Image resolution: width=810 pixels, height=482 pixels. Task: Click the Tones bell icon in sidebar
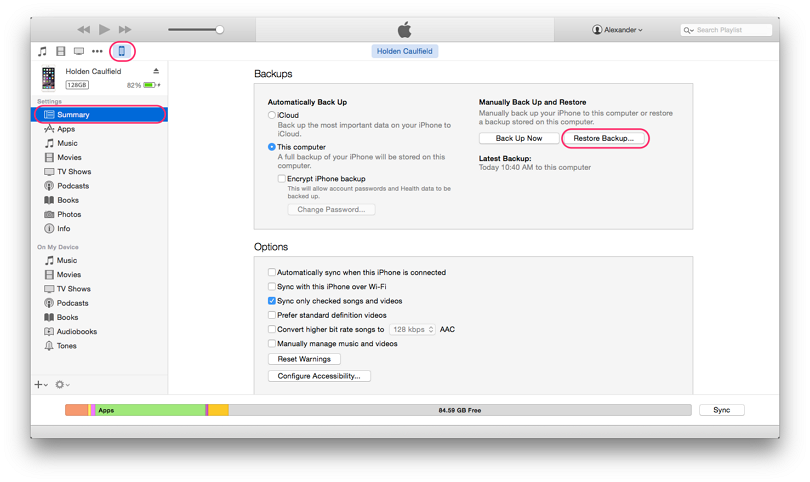click(49, 346)
